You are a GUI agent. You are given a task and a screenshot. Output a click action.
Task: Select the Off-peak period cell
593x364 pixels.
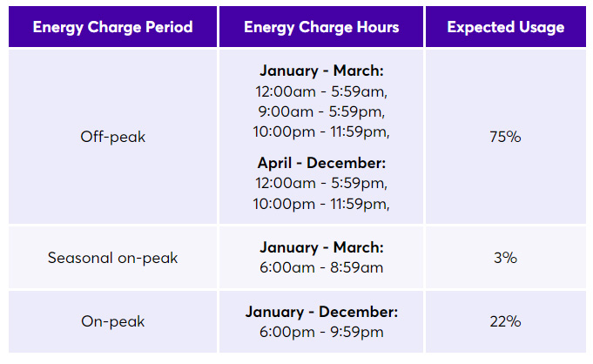112,137
